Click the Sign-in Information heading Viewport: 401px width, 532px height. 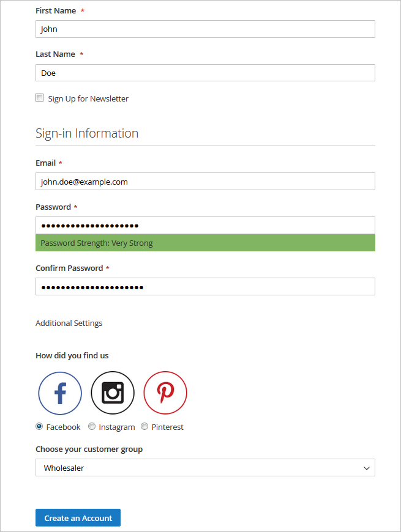87,133
